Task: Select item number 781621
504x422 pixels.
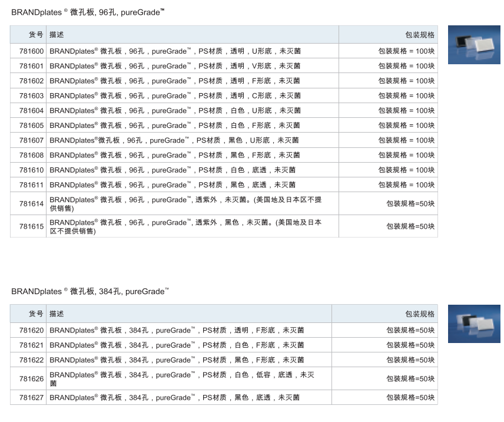Action: pos(31,345)
